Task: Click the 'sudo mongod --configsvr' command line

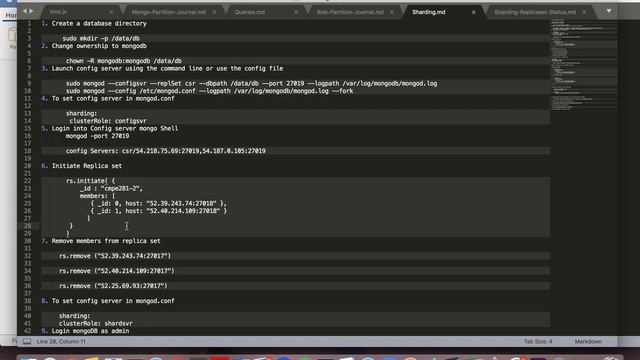Action: tap(251, 83)
